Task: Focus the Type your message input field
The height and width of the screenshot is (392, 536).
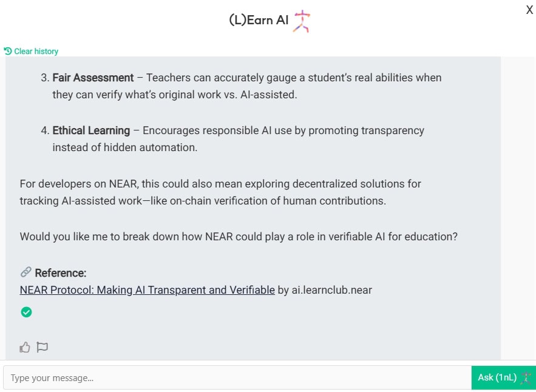Action: pos(237,377)
